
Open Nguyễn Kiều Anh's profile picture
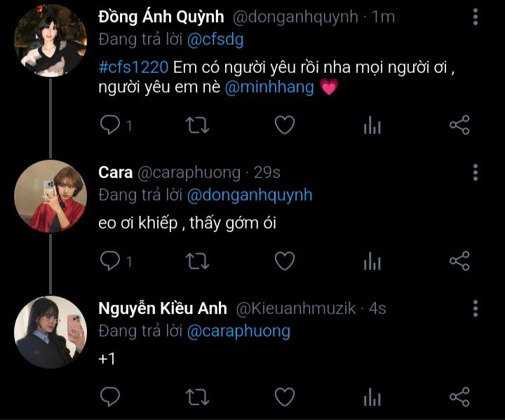[49, 332]
